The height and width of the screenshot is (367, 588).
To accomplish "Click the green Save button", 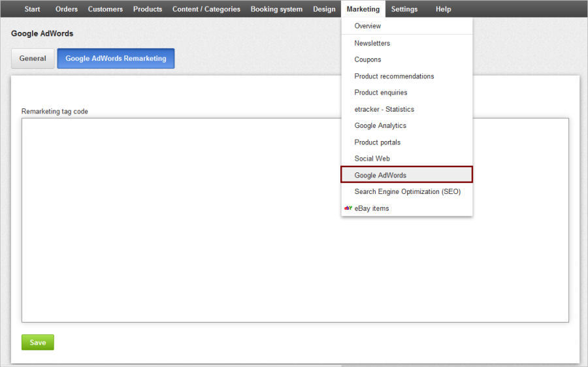I will pyautogui.click(x=38, y=342).
